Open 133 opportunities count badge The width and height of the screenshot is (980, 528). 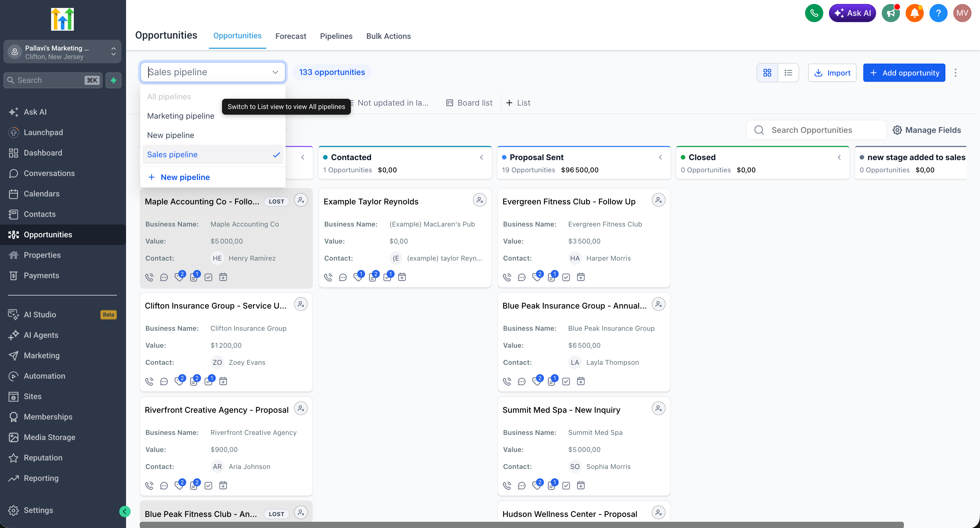click(x=332, y=72)
